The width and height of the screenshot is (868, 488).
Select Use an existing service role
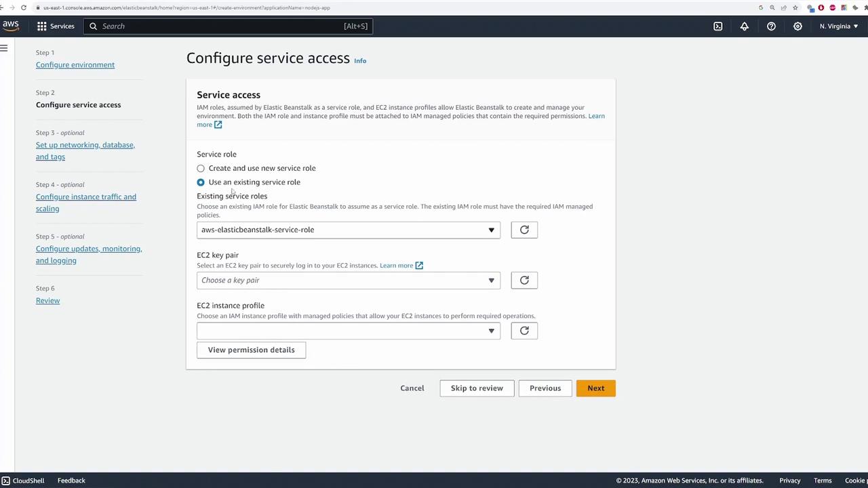coord(201,182)
